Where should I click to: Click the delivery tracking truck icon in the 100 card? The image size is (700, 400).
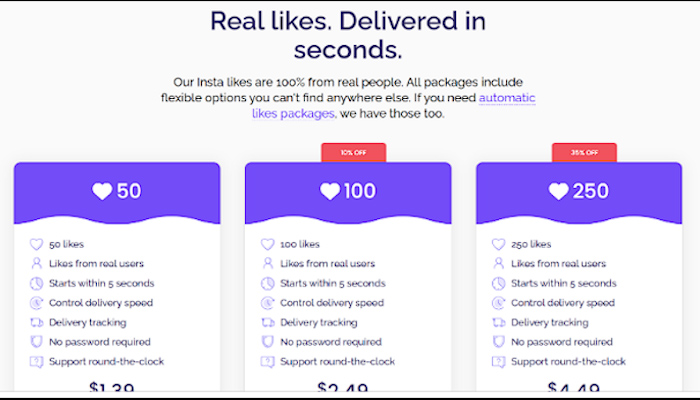coord(268,322)
